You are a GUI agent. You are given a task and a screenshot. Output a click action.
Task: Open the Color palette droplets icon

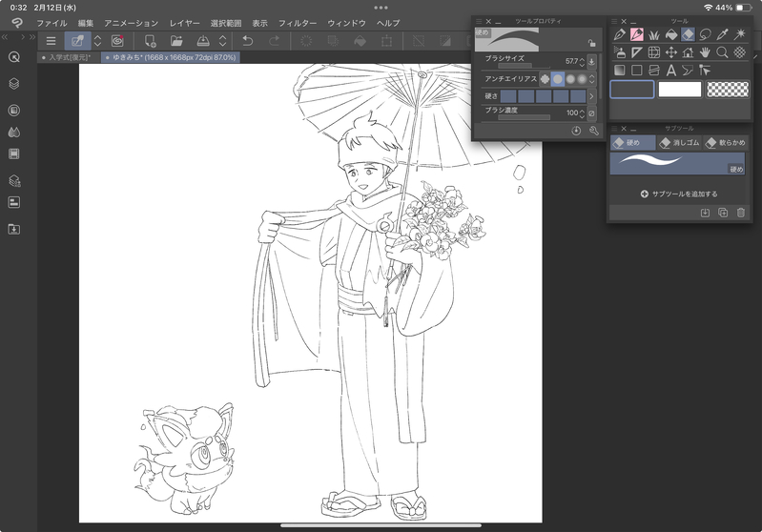click(x=14, y=133)
